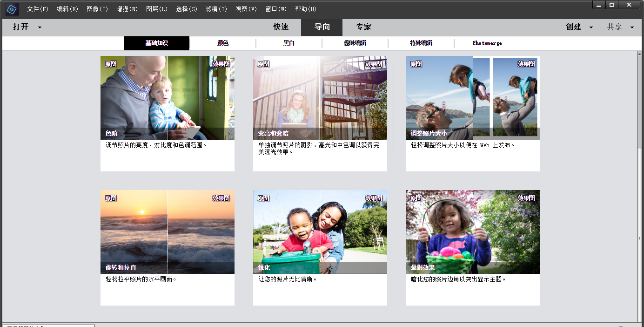Click the 共享 button

pyautogui.click(x=615, y=27)
